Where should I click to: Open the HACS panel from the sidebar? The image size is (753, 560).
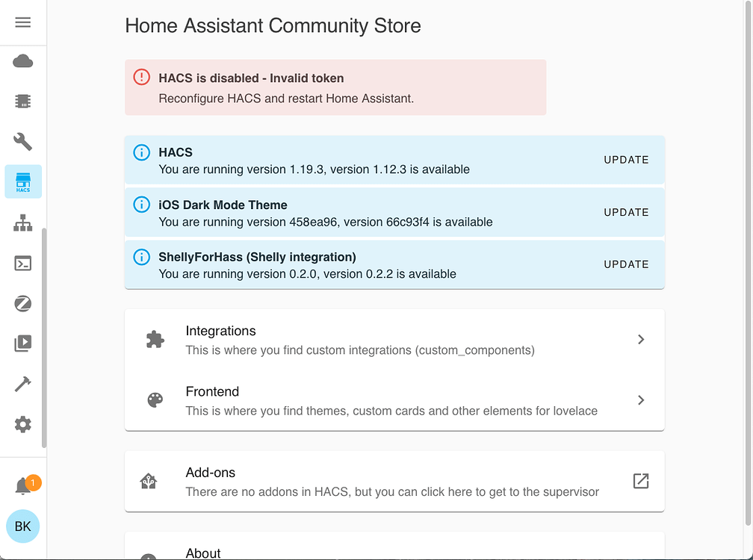[x=23, y=181]
